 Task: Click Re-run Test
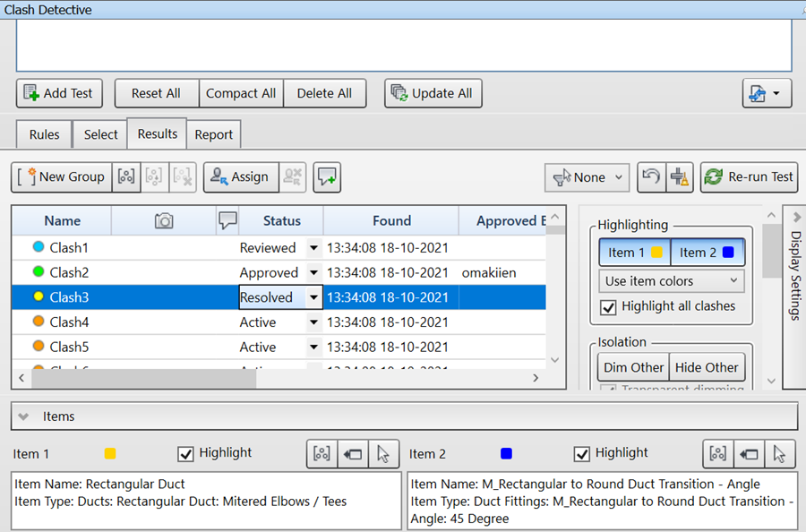click(749, 176)
